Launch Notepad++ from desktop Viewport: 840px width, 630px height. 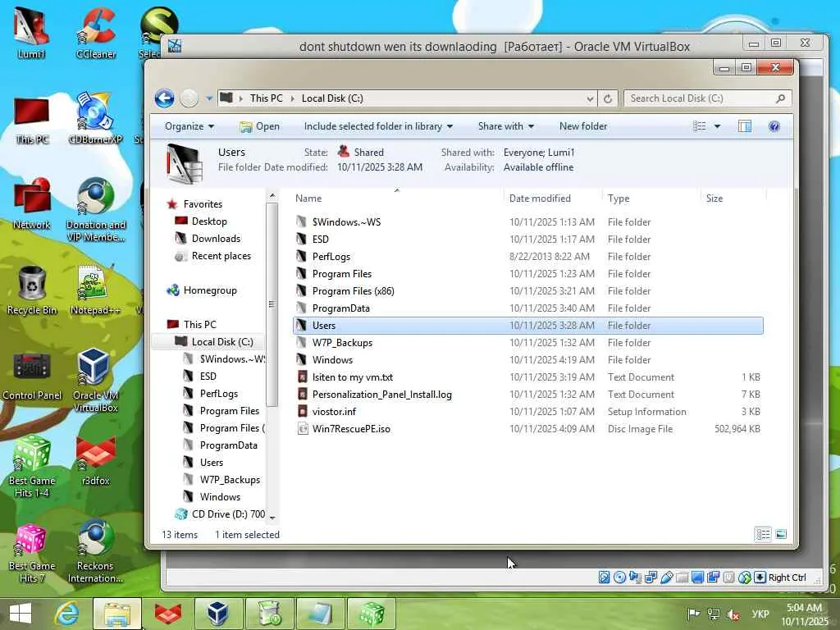pyautogui.click(x=95, y=290)
